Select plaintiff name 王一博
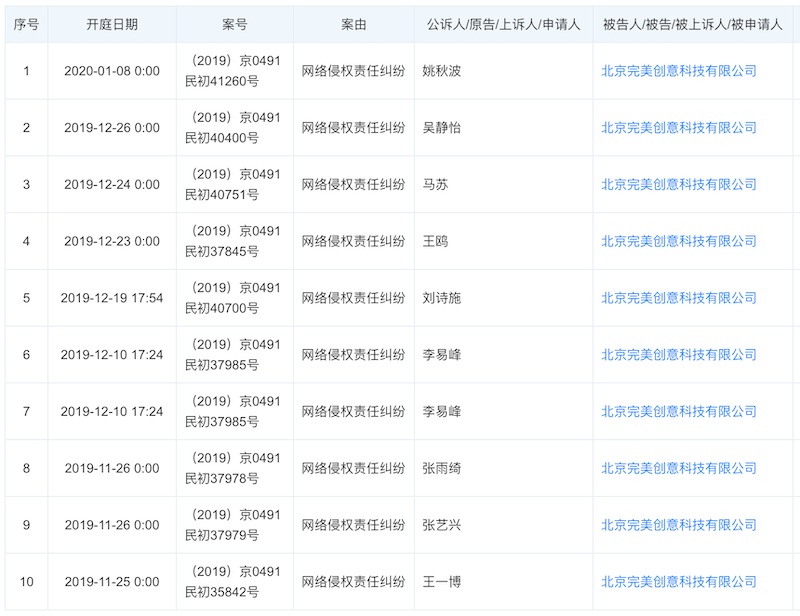This screenshot has width=800, height=616. pyautogui.click(x=442, y=582)
